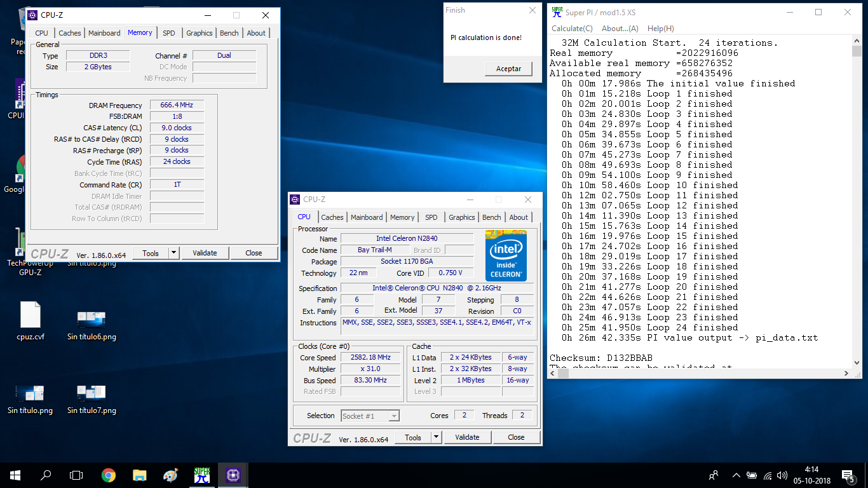This screenshot has width=868, height=488.
Task: Click the Intel Celeron N2840 name field
Action: pyautogui.click(x=407, y=238)
